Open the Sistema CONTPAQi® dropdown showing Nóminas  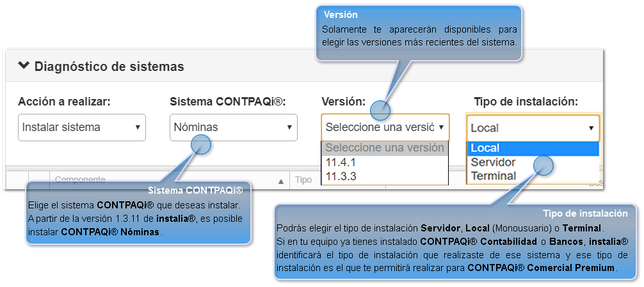234,127
